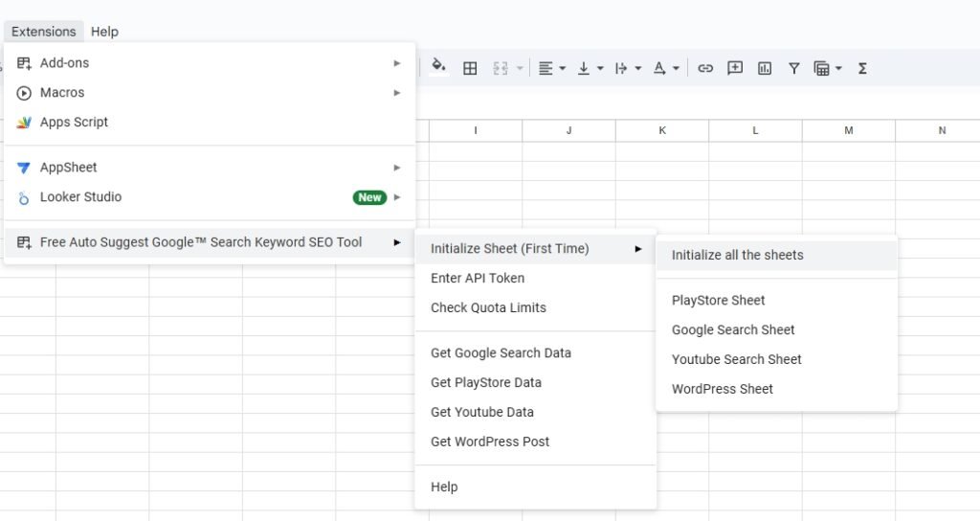This screenshot has width=980, height=521.
Task: Click the filter views table icon
Action: click(821, 68)
